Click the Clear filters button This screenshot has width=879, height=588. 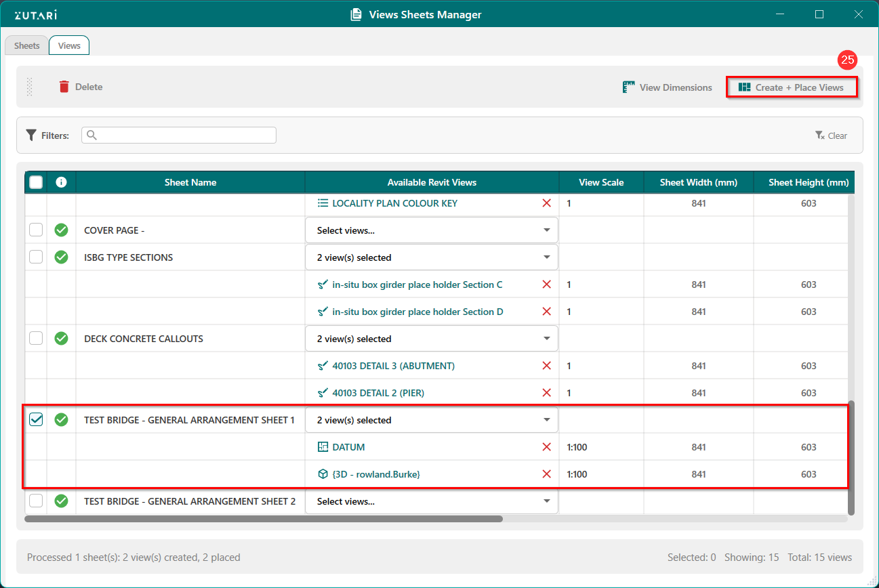point(831,135)
